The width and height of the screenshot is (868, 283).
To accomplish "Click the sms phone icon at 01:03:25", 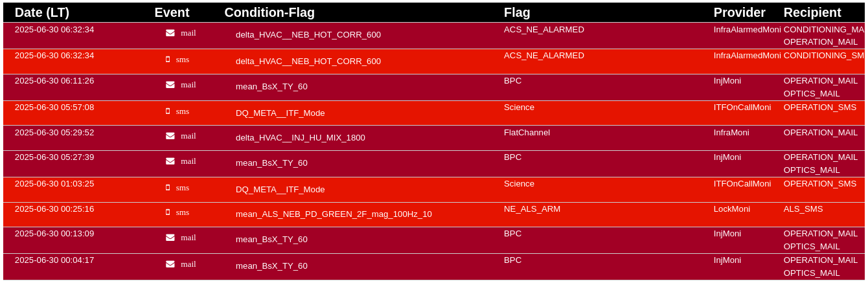I will click(168, 188).
